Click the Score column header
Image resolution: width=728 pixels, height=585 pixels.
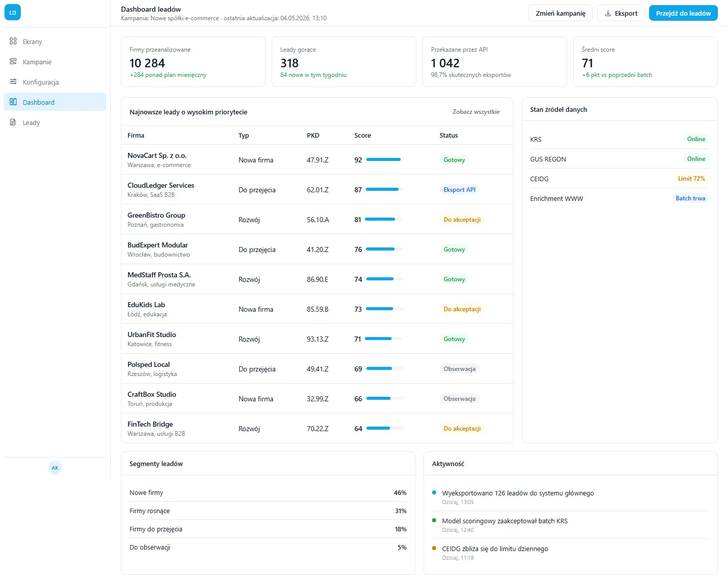pyautogui.click(x=363, y=136)
